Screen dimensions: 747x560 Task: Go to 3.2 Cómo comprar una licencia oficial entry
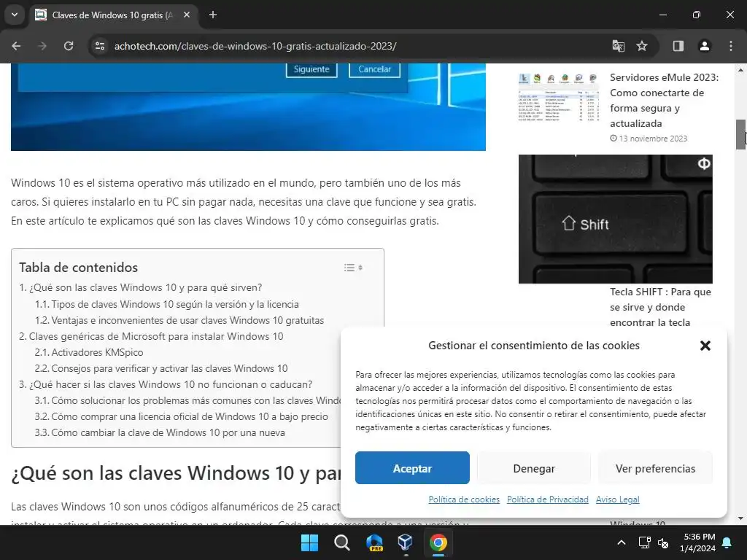coord(181,416)
